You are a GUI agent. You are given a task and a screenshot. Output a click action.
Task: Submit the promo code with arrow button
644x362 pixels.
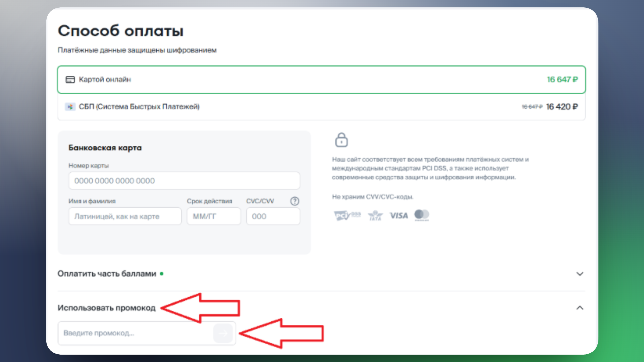223,333
